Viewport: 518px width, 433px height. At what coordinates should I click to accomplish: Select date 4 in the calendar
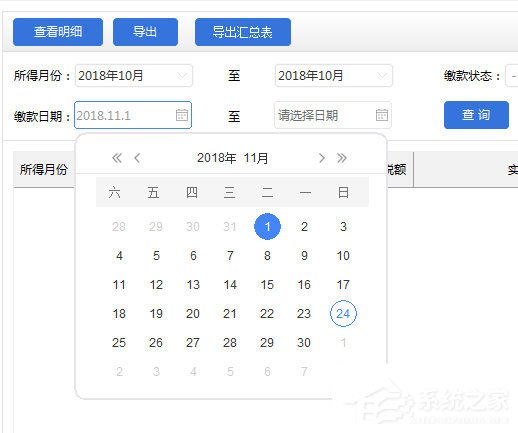tap(119, 256)
